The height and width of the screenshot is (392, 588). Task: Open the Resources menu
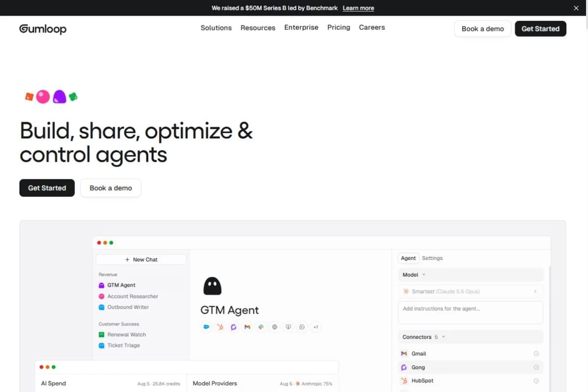[x=258, y=27]
